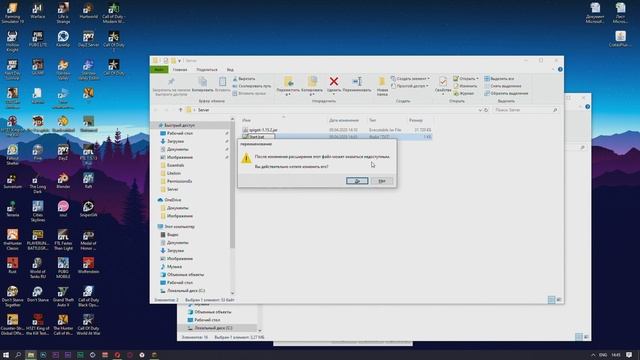Open ribbon help question mark icon
The height and width of the screenshot is (360, 640).
point(560,69)
